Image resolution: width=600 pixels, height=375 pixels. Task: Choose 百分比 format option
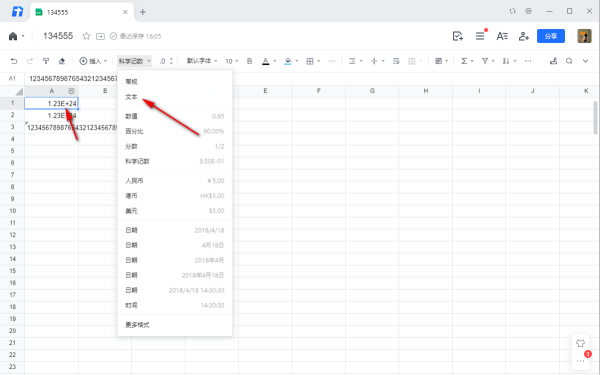pos(134,131)
